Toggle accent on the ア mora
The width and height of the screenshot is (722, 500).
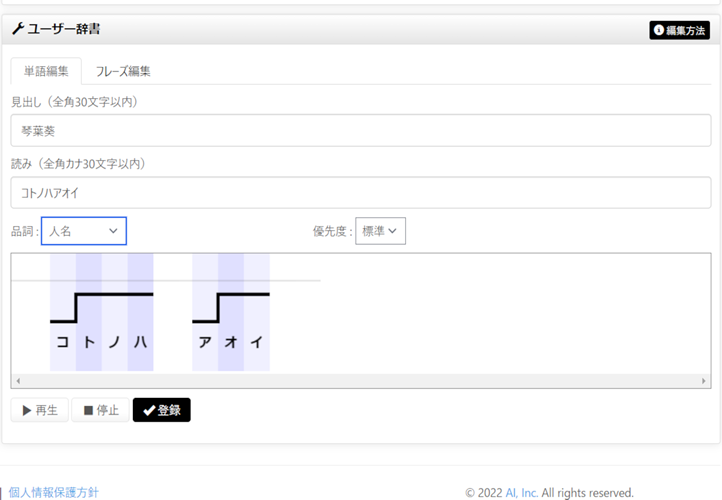205,341
